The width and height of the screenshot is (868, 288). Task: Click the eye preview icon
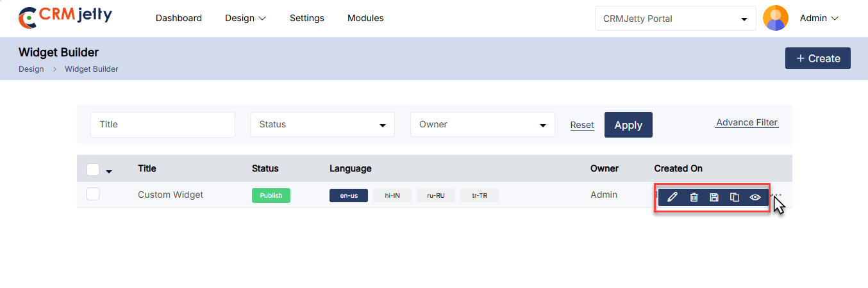(755, 197)
